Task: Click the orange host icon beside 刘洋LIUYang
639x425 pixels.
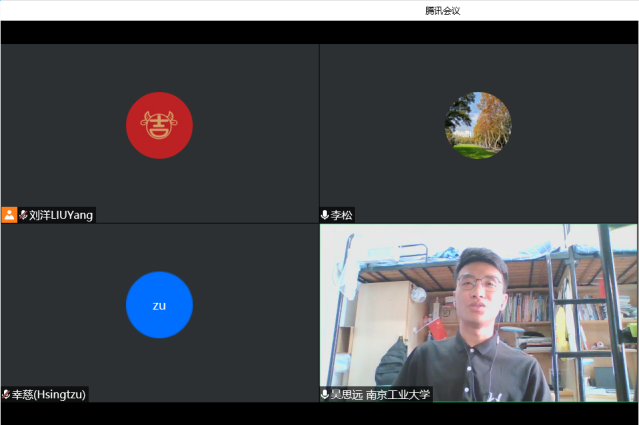Action: click(x=9, y=214)
